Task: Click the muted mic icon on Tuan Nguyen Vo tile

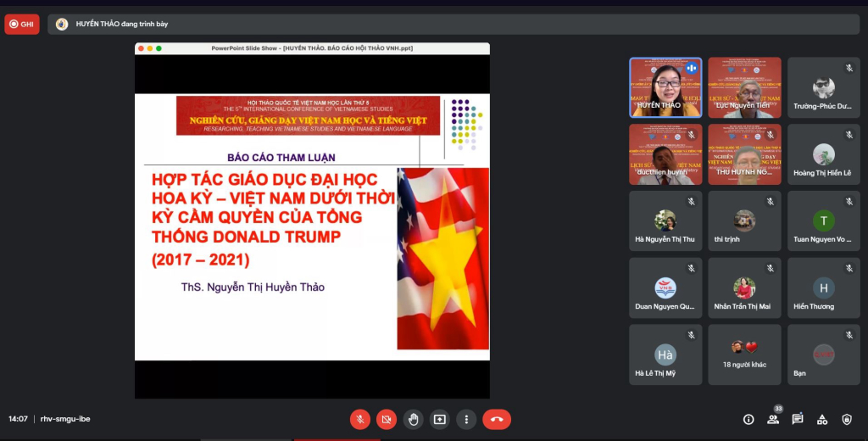Action: [849, 202]
